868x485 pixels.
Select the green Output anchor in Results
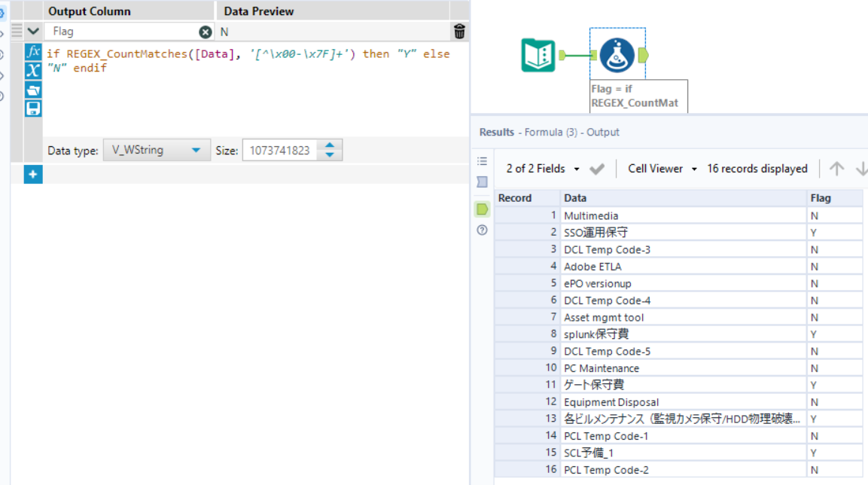[483, 209]
